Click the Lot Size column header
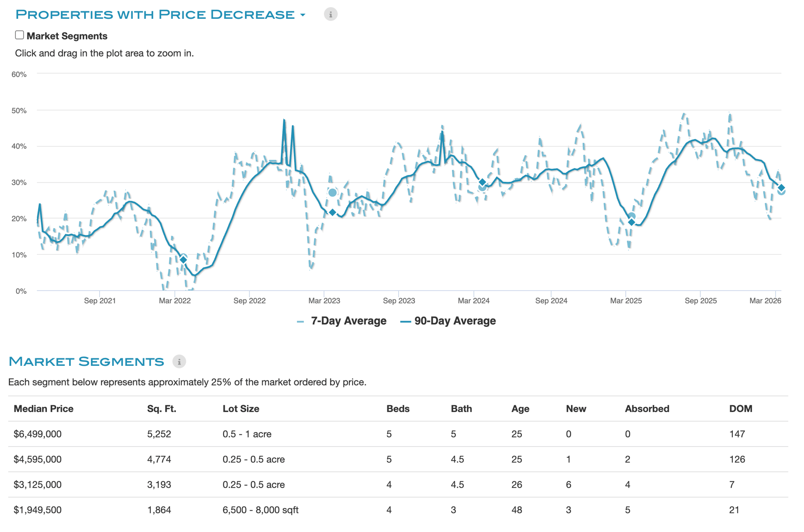This screenshot has width=804, height=532. (241, 409)
